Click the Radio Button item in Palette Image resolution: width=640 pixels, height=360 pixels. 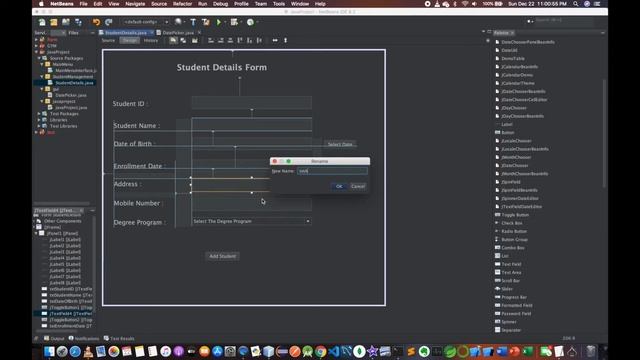(x=513, y=231)
